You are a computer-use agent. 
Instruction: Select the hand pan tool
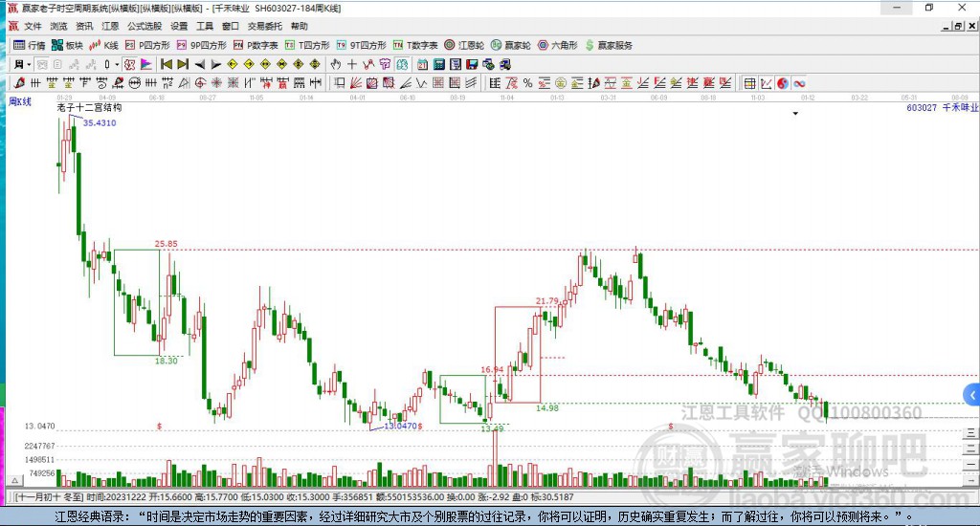click(x=336, y=64)
